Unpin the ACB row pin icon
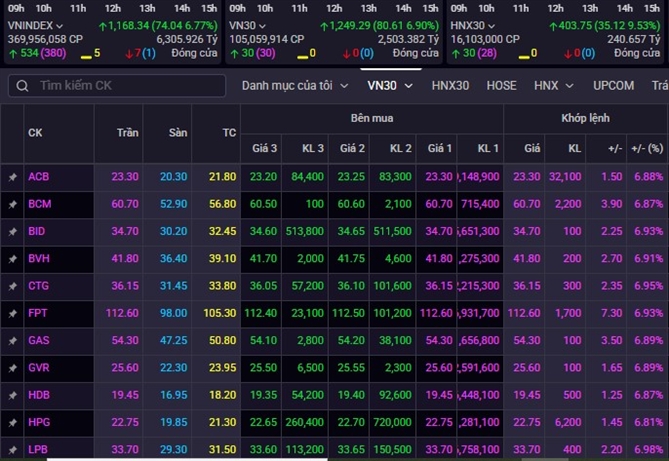This screenshot has height=461, width=669. tap(12, 177)
